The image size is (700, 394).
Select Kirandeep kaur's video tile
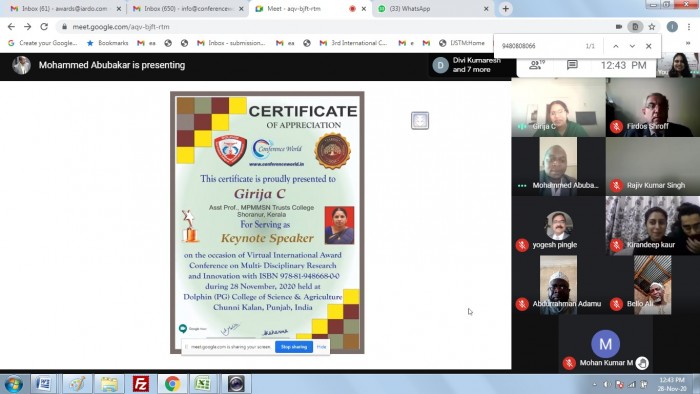coord(653,225)
